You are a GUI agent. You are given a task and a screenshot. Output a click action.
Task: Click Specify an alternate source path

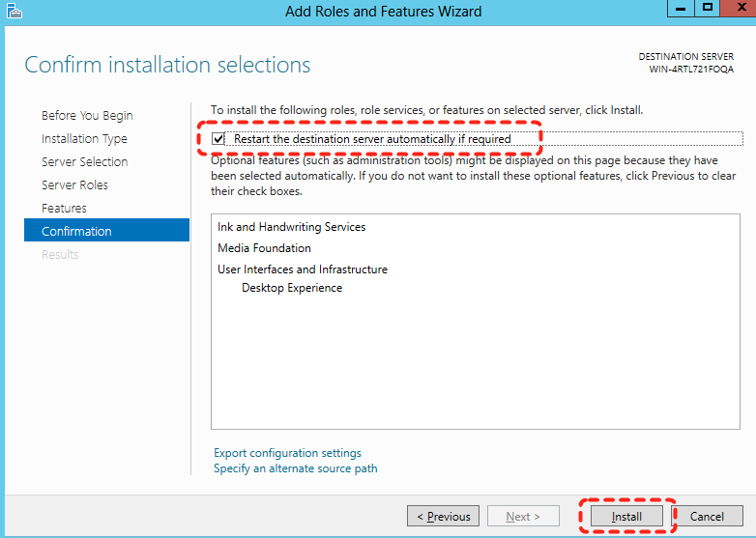[295, 468]
